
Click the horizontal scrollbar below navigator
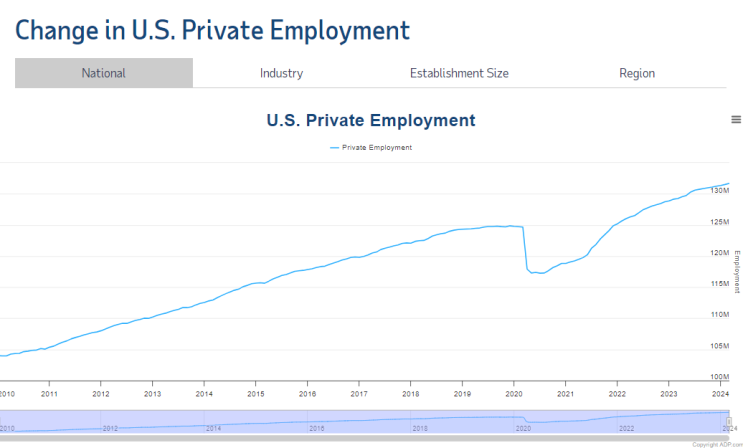[360, 437]
